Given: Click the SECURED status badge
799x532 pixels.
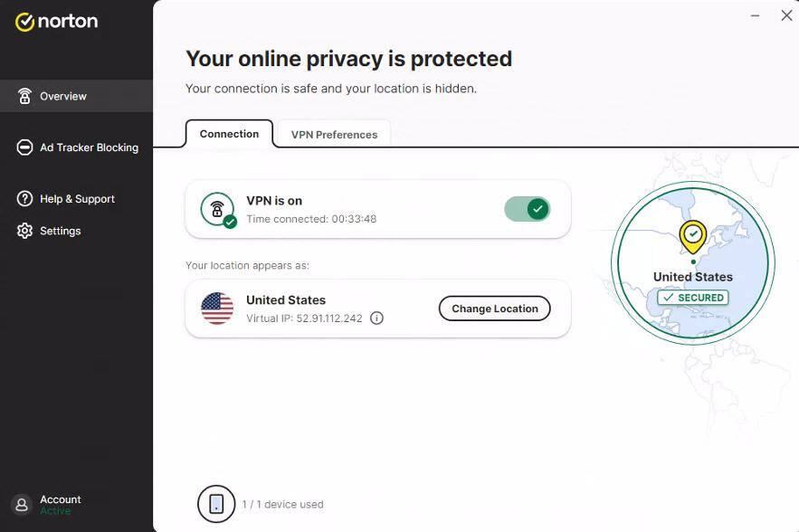Looking at the screenshot, I should point(693,297).
